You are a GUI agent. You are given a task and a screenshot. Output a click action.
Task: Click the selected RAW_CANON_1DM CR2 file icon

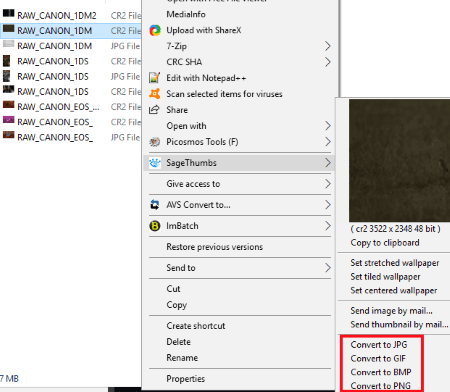point(9,29)
